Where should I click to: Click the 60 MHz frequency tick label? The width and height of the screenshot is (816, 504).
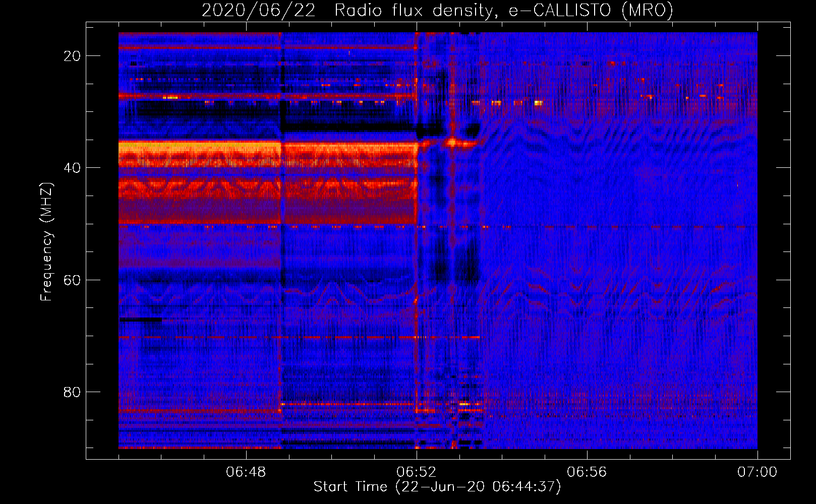tap(73, 280)
